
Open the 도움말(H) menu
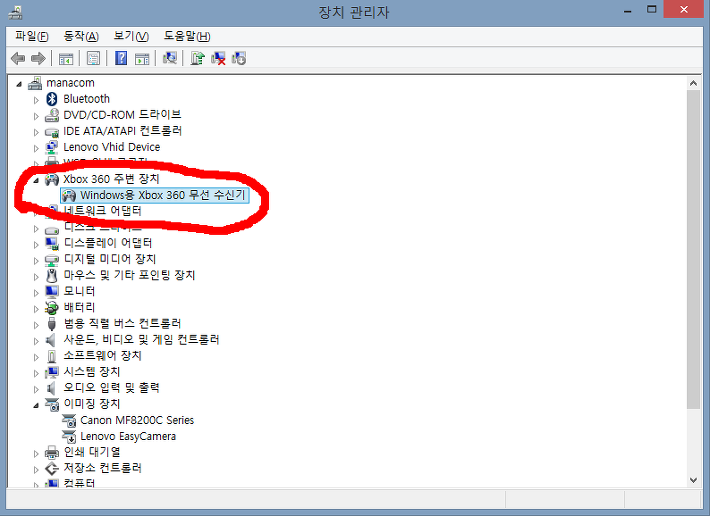187,36
